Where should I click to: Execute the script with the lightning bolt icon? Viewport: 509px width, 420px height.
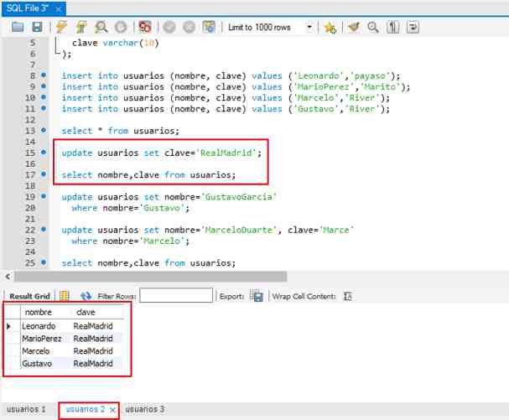61,27
